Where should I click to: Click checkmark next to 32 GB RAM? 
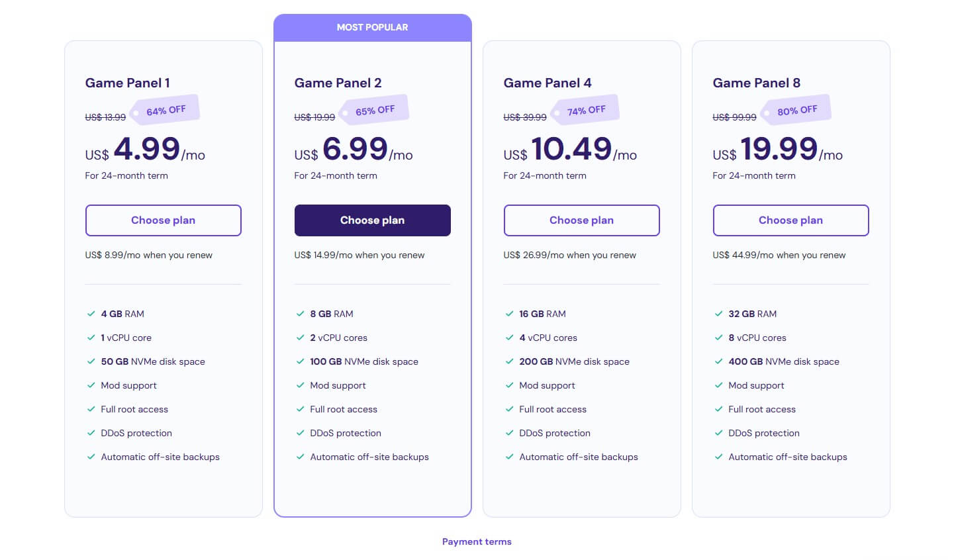click(x=718, y=314)
